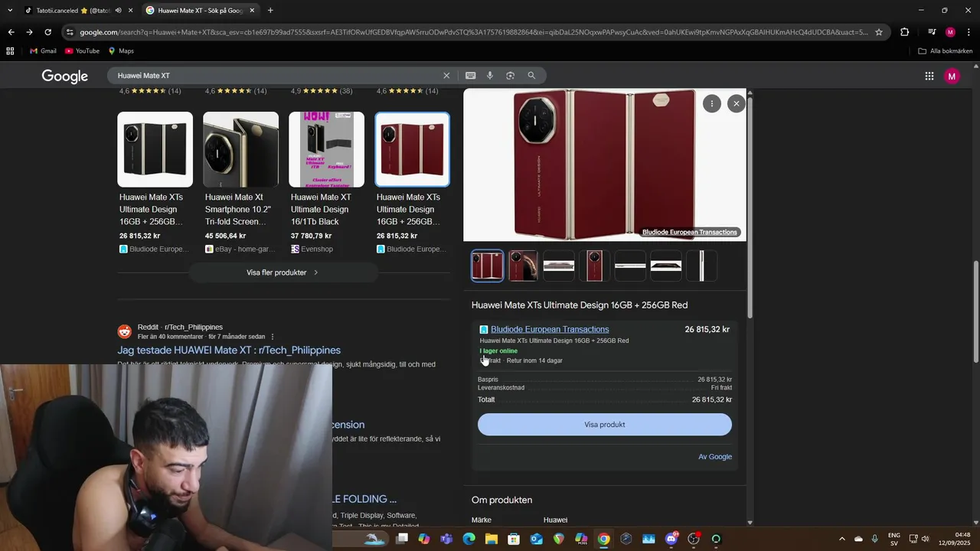Select the camera close-up second thumbnail
This screenshot has height=551, width=980.
523,266
